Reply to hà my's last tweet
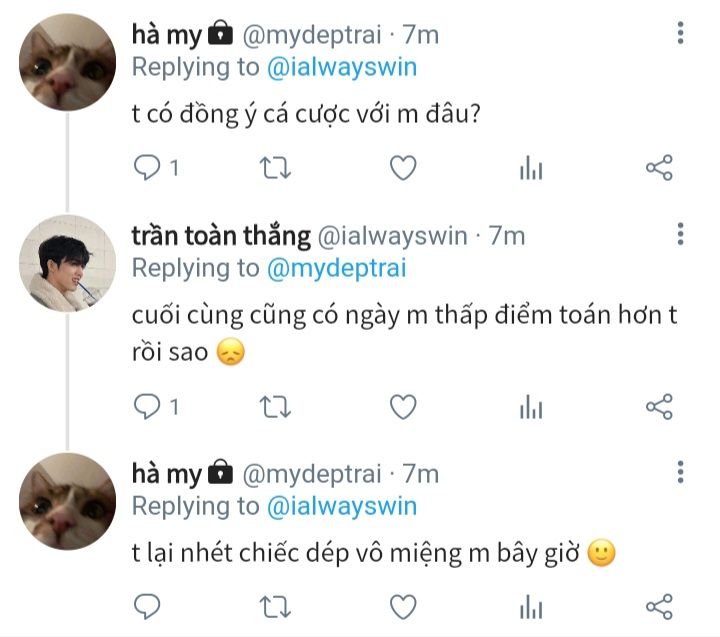The width and height of the screenshot is (720, 637). 147,607
